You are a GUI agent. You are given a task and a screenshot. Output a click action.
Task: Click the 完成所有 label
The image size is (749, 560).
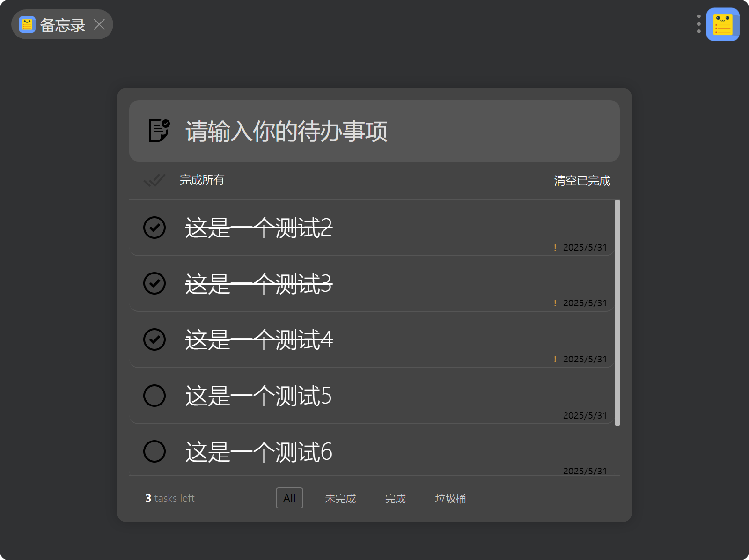pos(202,180)
